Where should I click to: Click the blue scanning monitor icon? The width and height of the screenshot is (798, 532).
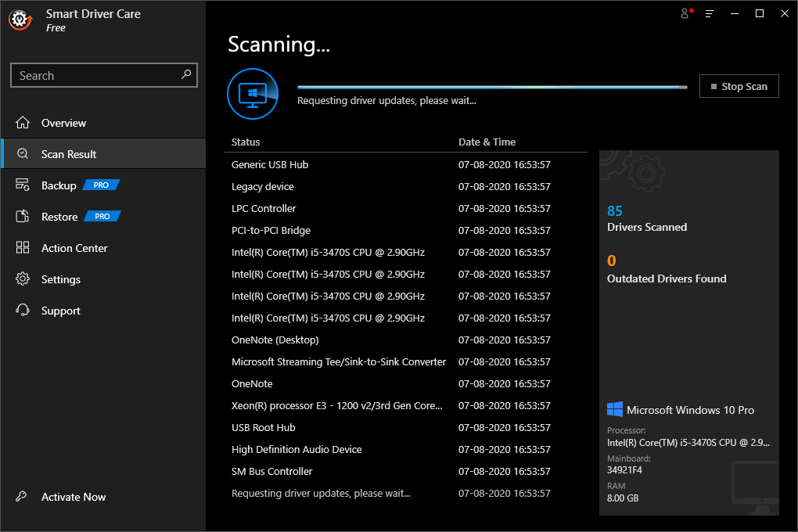click(252, 94)
